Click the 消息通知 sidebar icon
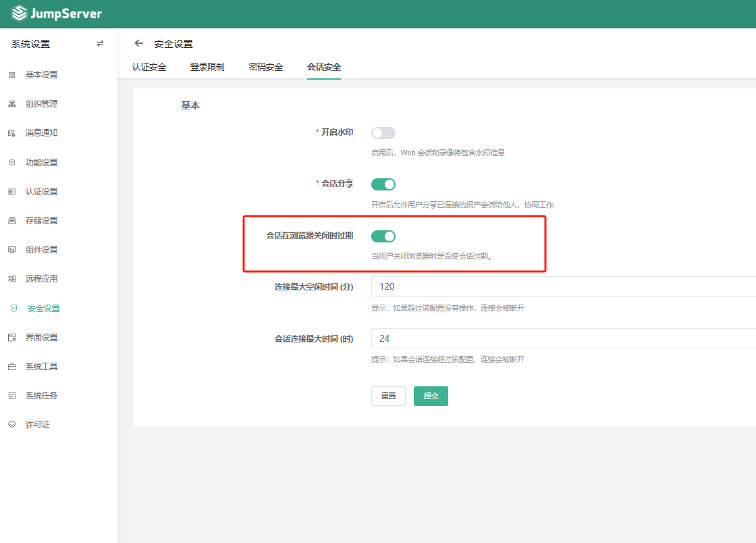The image size is (756, 543). tap(12, 133)
